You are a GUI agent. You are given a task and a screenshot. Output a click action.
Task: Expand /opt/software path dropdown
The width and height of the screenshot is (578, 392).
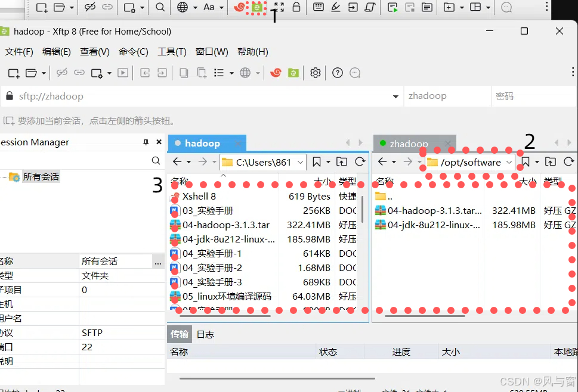pyautogui.click(x=509, y=162)
